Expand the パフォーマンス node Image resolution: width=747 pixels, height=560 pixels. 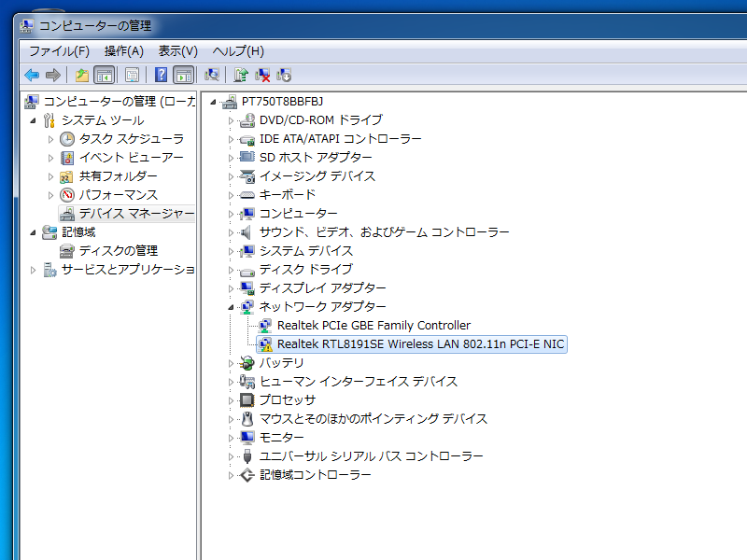pyautogui.click(x=50, y=195)
